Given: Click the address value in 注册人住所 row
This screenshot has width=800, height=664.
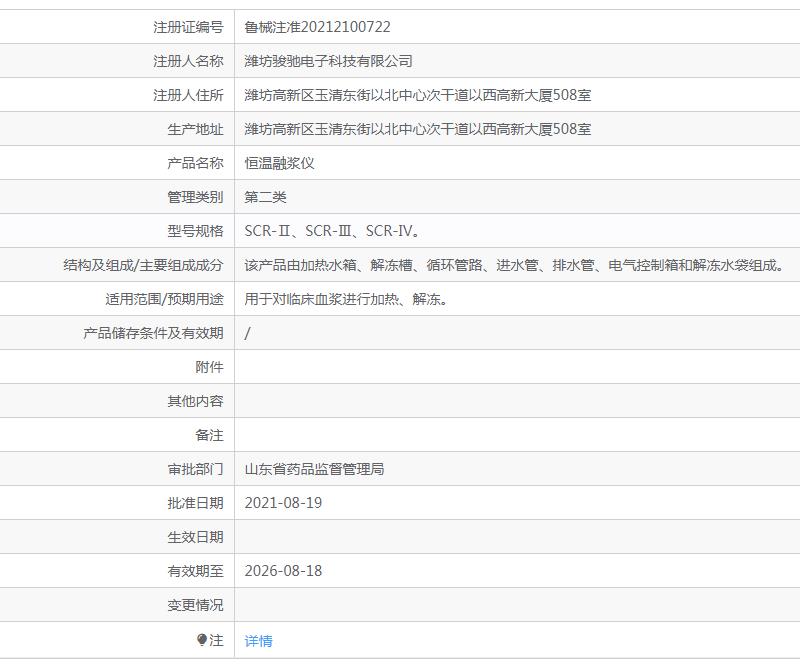Looking at the screenshot, I should tap(417, 95).
